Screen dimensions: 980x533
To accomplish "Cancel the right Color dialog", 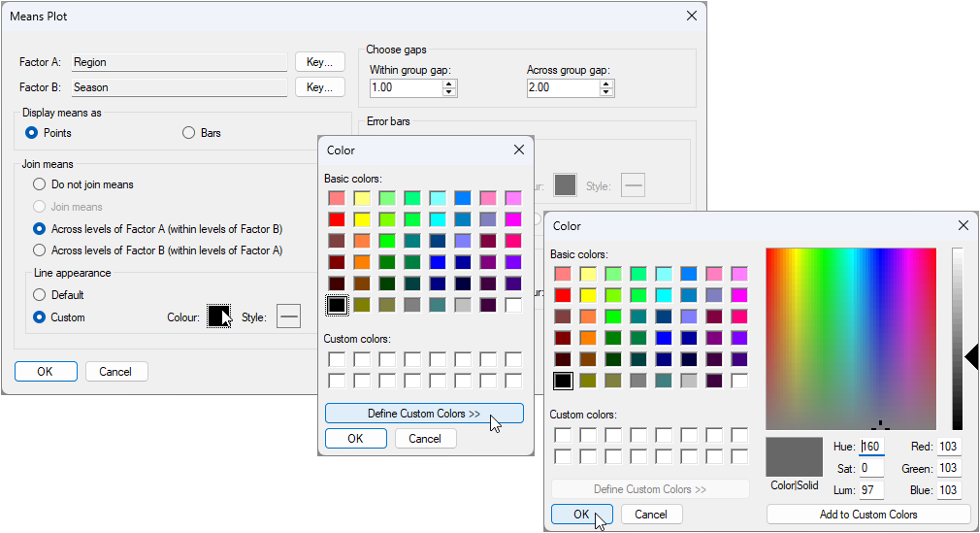I will click(x=651, y=515).
